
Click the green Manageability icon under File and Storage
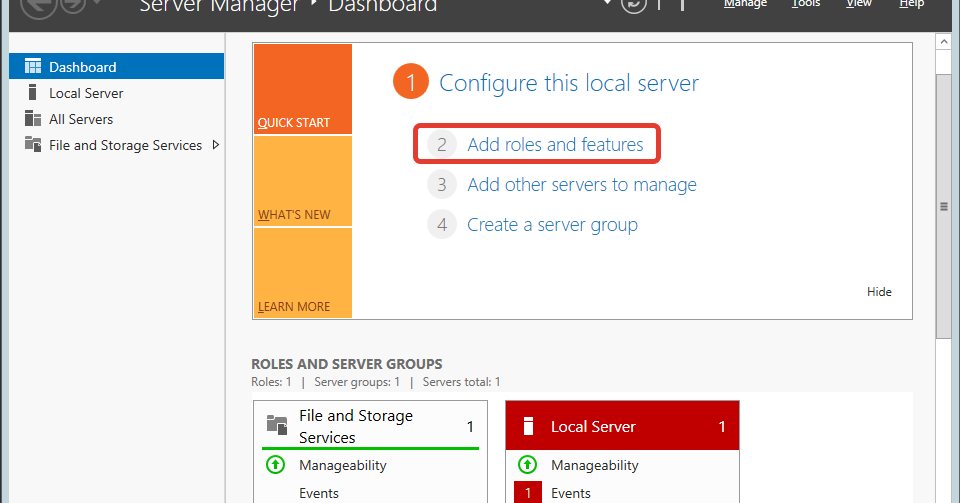tap(276, 465)
